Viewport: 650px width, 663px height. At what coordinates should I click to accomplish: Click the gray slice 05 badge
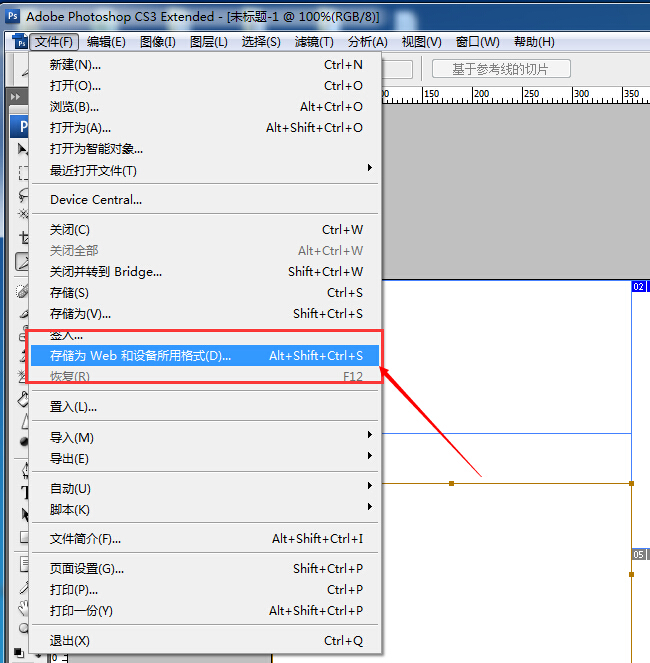point(639,554)
